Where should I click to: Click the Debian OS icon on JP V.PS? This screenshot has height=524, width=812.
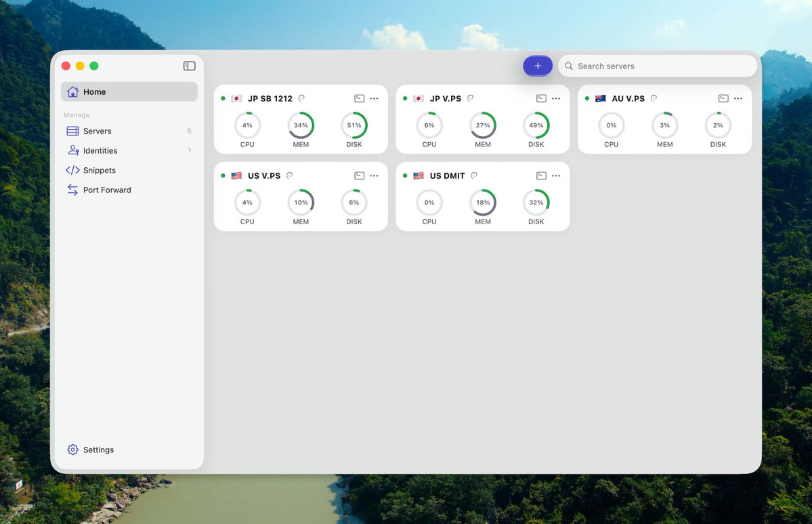(x=470, y=98)
